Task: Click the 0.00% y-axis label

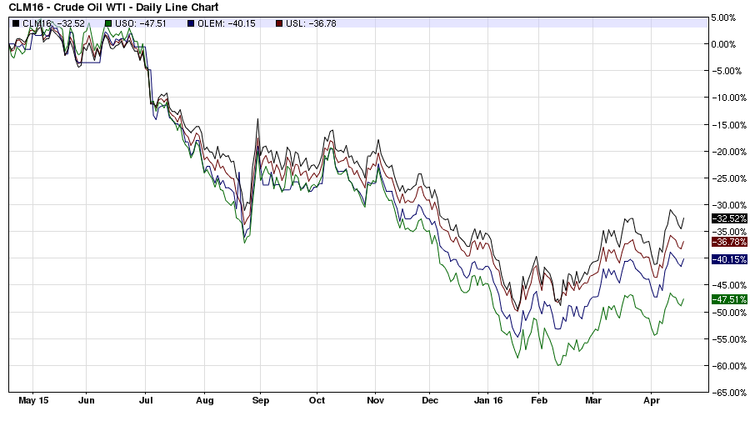Action: point(727,44)
